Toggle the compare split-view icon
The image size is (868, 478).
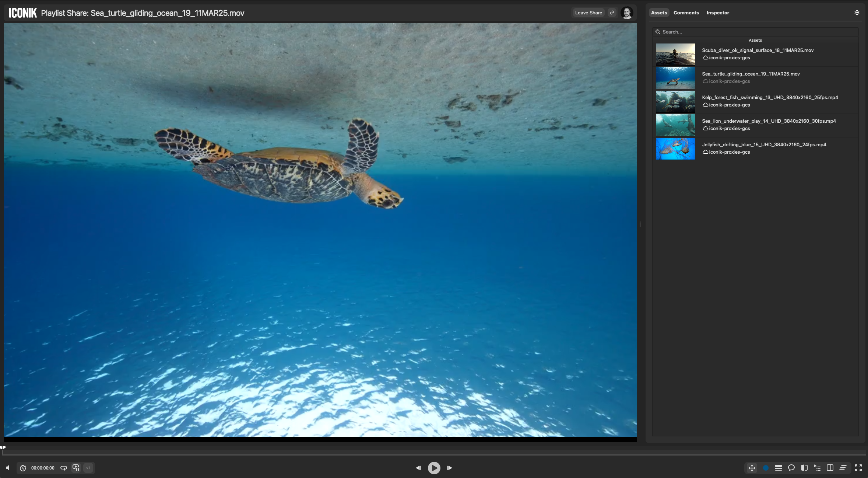point(804,468)
